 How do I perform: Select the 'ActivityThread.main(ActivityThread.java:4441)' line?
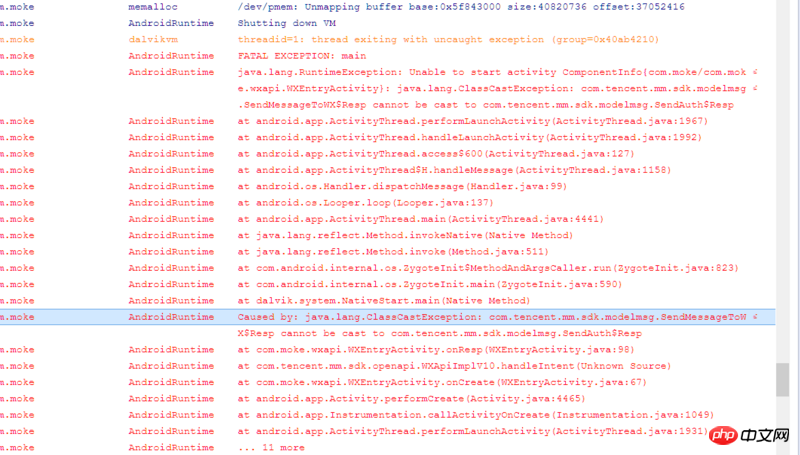421,219
